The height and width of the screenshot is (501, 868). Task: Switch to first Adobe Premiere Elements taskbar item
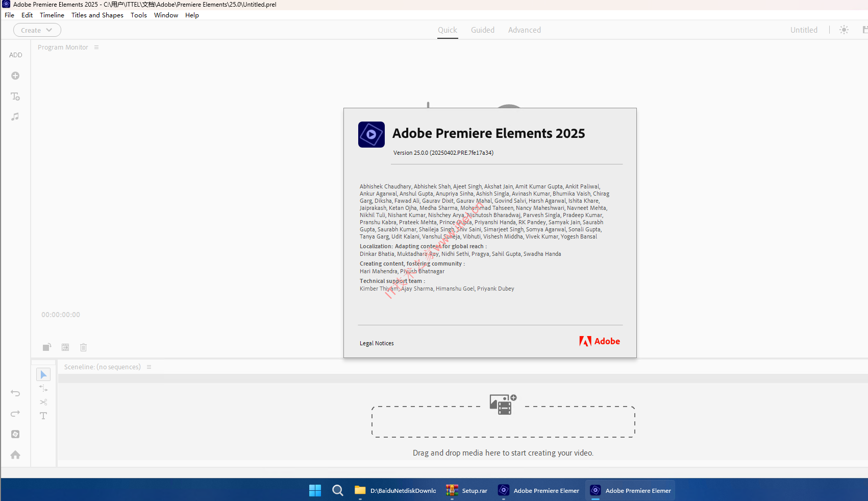539,490
